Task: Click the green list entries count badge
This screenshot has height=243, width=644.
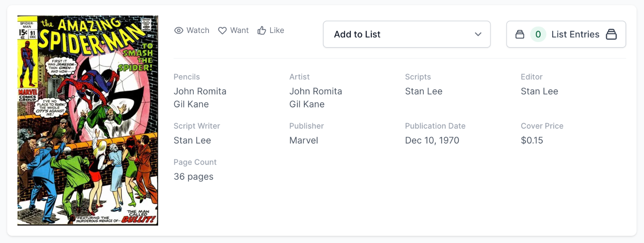Action: 538,35
